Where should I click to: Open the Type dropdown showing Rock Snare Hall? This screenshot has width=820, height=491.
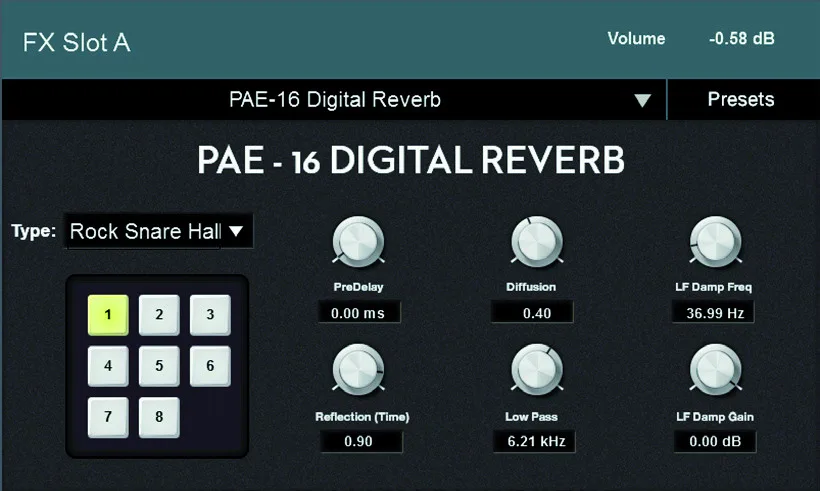pos(158,231)
